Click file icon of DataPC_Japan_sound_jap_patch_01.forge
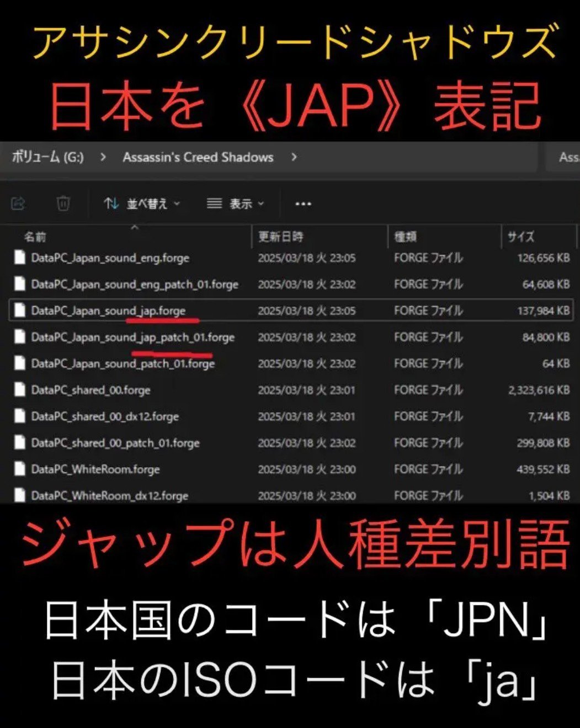The height and width of the screenshot is (728, 580). coord(20,337)
